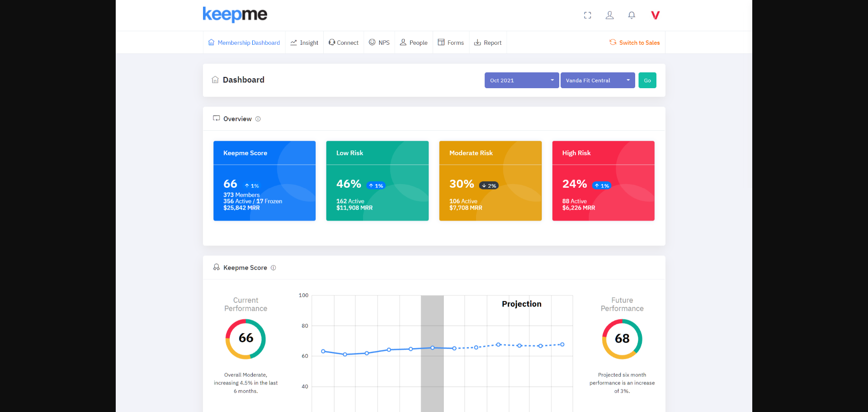
Task: Open notifications bell icon
Action: click(632, 15)
